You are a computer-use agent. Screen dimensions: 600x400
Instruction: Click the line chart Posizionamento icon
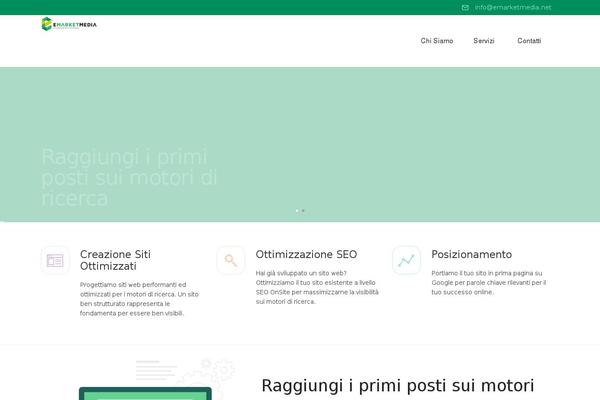[x=406, y=261]
